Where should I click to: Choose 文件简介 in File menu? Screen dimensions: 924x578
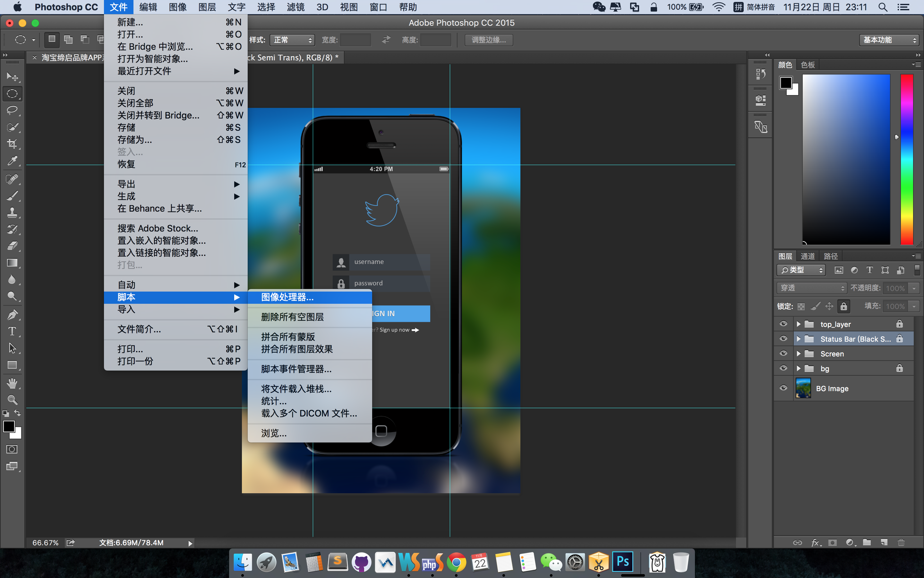pos(175,329)
